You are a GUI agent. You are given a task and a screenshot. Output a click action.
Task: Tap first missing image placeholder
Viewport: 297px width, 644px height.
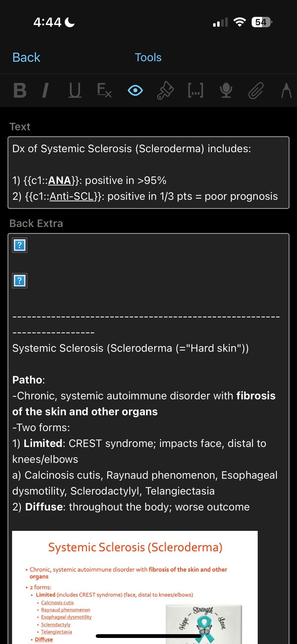20,245
